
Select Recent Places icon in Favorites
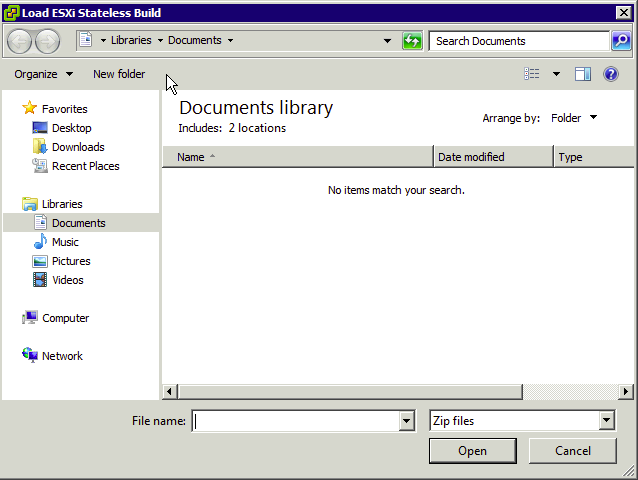pyautogui.click(x=39, y=166)
